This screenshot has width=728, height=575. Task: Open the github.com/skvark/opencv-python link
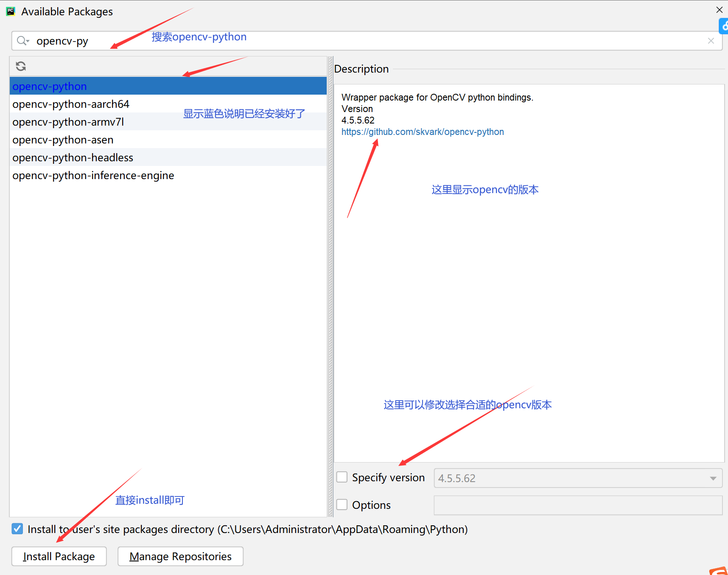pos(423,132)
